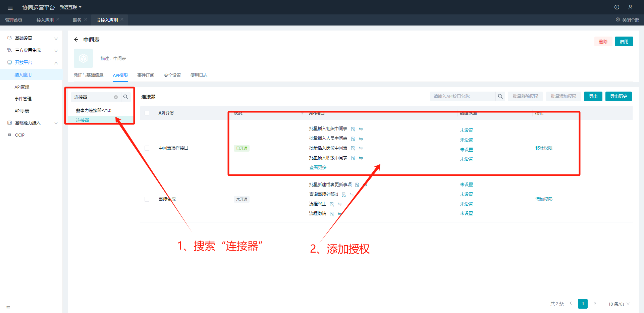The height and width of the screenshot is (313, 644).
Task: Click the swap arrows icon beside 流程终止
Action: click(340, 204)
